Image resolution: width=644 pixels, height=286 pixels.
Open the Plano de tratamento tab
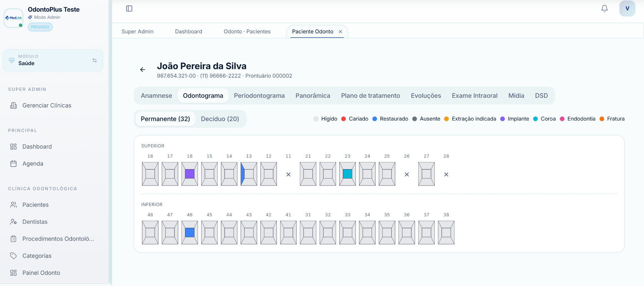coord(371,96)
